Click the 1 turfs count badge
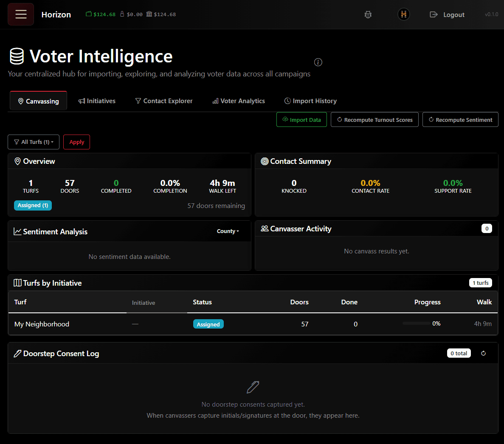The height and width of the screenshot is (444, 504). coord(481,283)
